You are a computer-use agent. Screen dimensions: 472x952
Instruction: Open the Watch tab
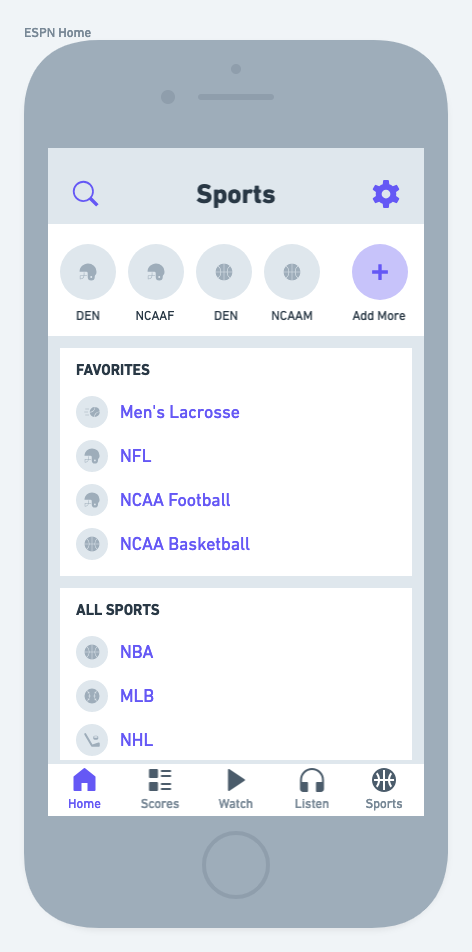(x=236, y=789)
